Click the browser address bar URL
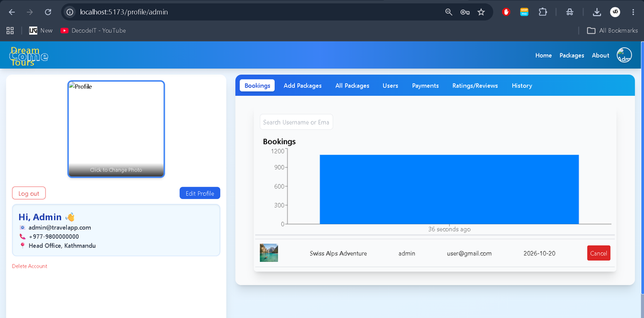 point(124,13)
